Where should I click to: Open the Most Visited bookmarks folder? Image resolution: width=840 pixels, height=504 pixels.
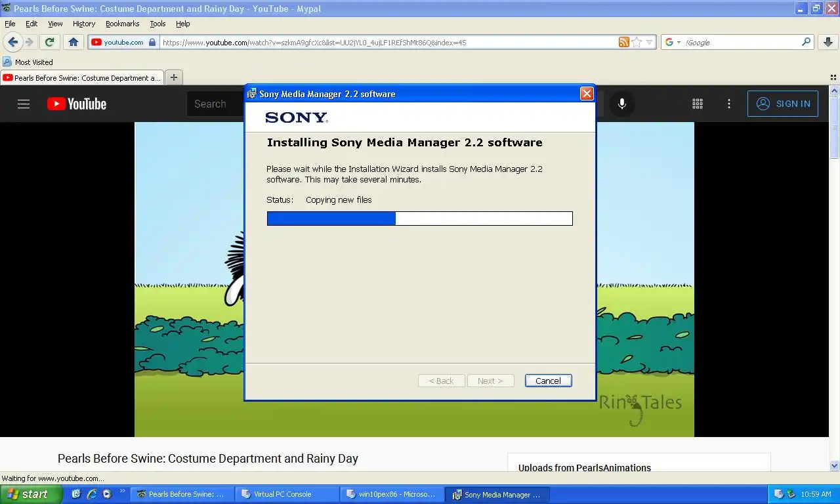point(28,62)
